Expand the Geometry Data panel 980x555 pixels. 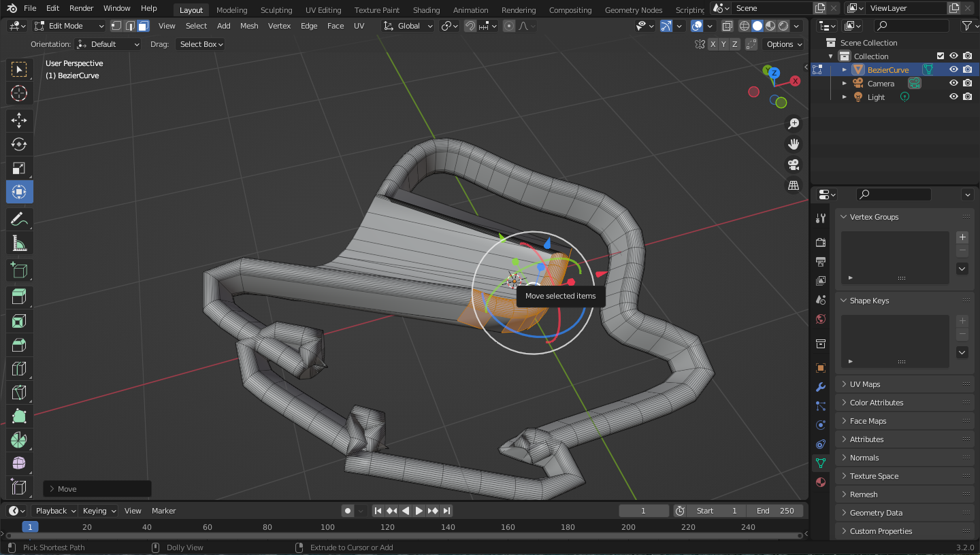(904, 513)
